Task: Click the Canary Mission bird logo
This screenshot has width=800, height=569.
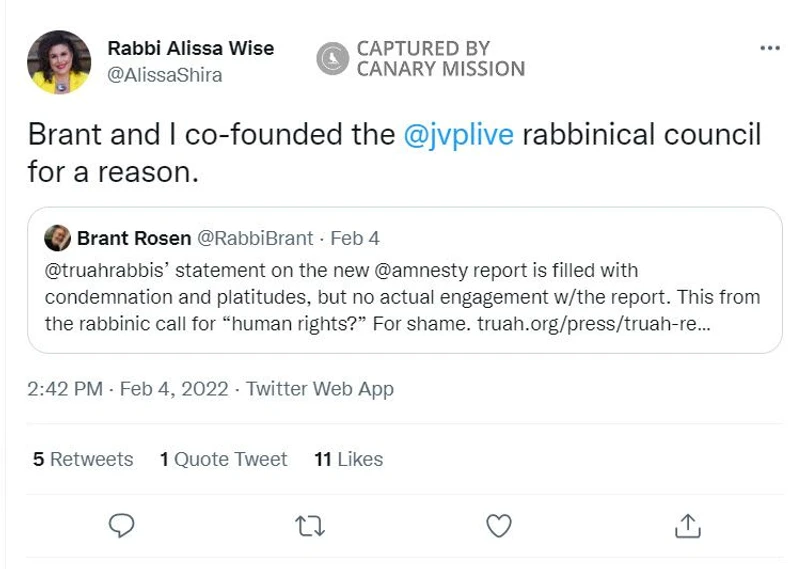Action: click(332, 59)
